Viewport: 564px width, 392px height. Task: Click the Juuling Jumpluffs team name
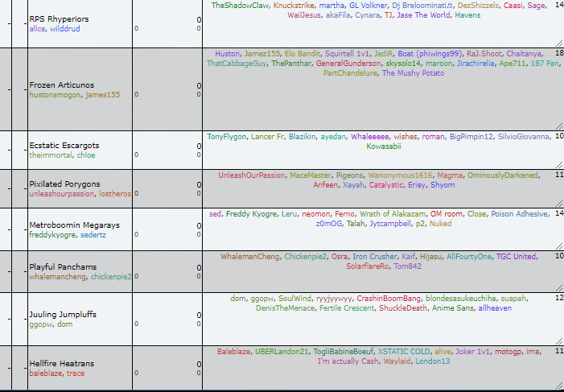[63, 314]
